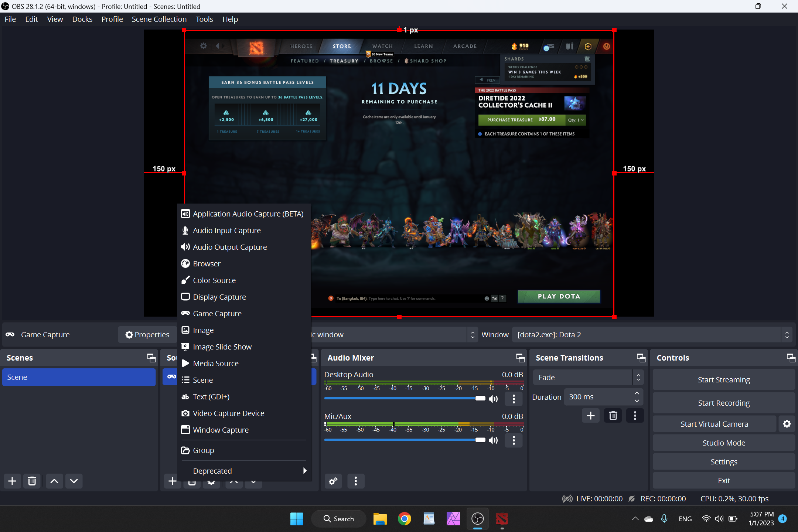798x532 pixels.
Task: Move scene down arrow
Action: coord(74,481)
